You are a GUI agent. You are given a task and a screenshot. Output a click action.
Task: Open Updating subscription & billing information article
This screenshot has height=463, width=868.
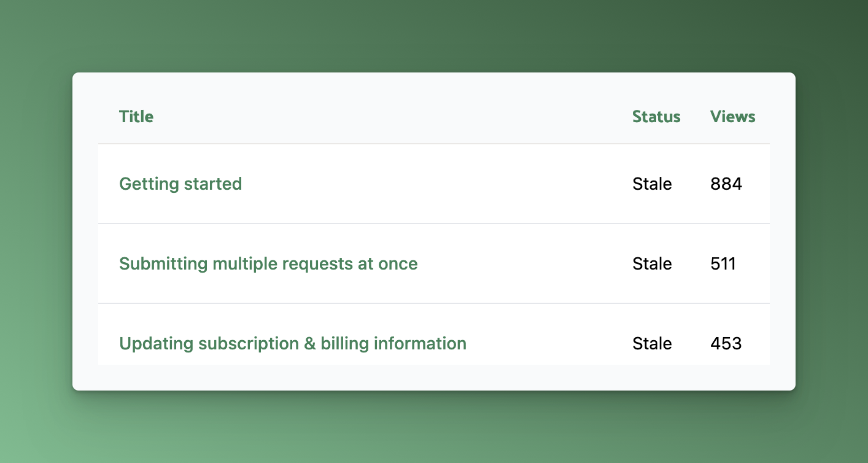pos(293,343)
